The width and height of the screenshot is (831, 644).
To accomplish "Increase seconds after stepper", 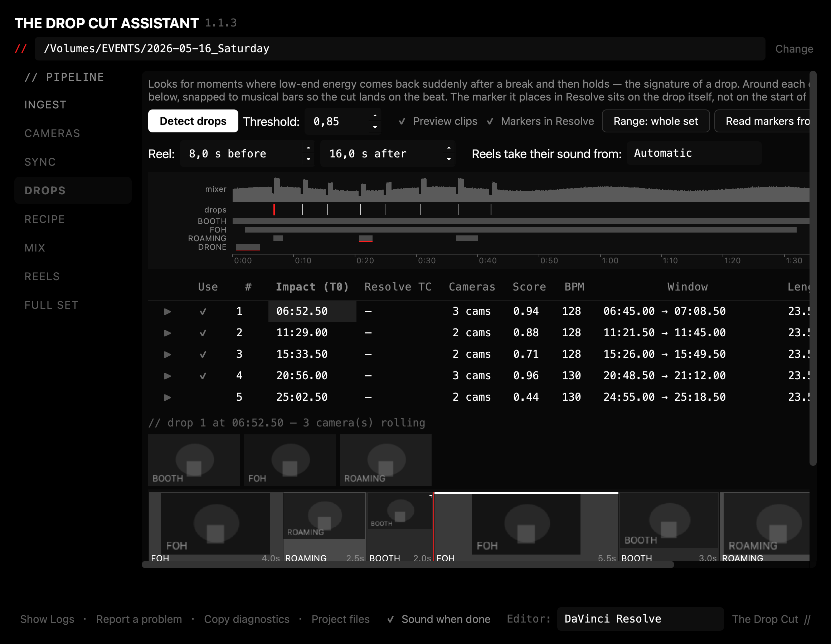I will pyautogui.click(x=448, y=148).
